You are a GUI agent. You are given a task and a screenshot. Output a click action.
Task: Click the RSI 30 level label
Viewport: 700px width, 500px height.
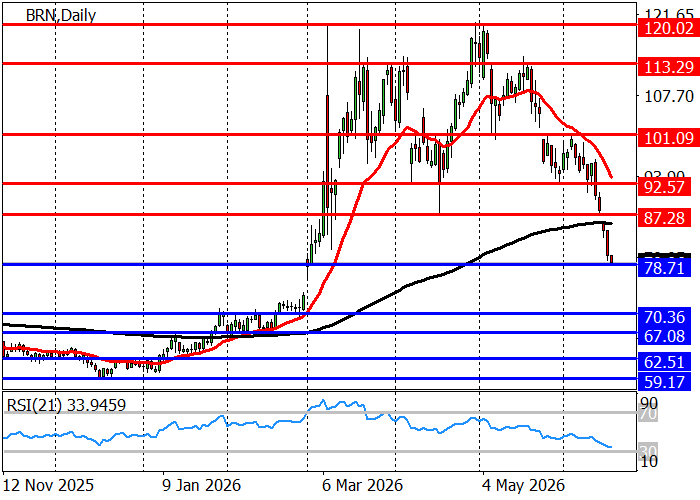point(649,451)
